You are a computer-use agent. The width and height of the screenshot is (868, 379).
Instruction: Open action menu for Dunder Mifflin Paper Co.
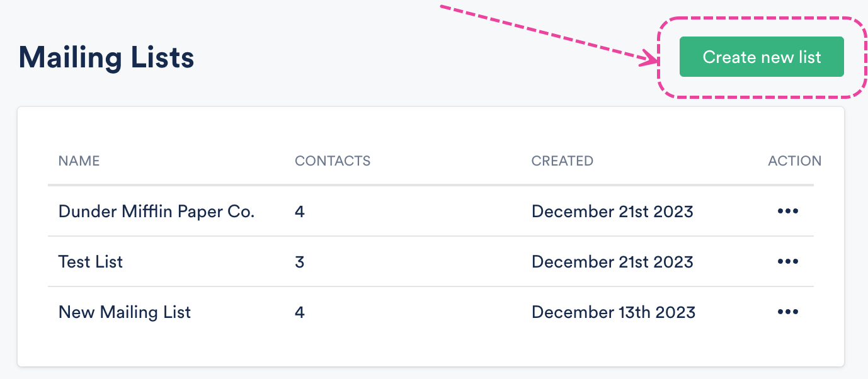pos(787,212)
